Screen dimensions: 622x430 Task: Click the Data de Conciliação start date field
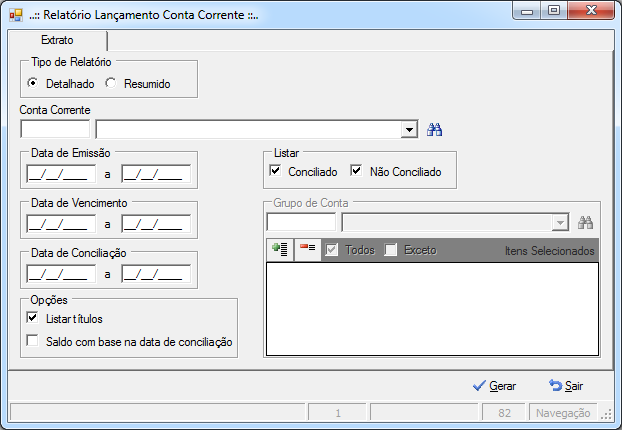[x=61, y=274]
